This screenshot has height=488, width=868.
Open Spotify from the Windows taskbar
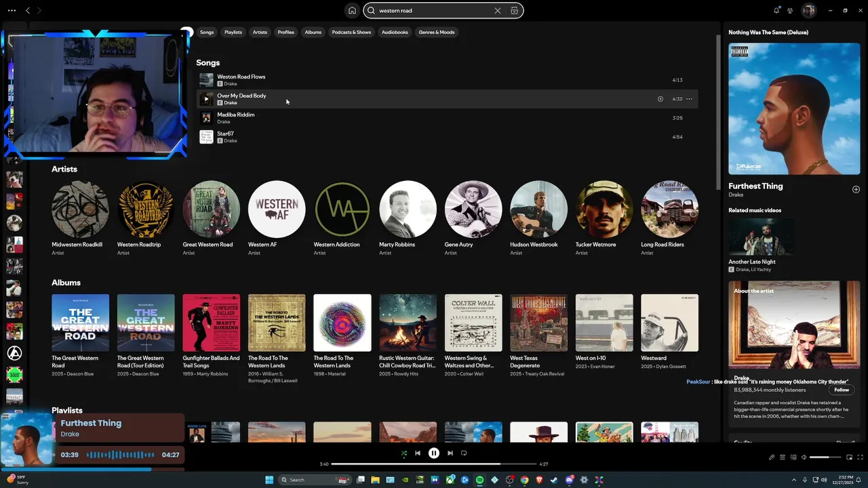click(479, 480)
